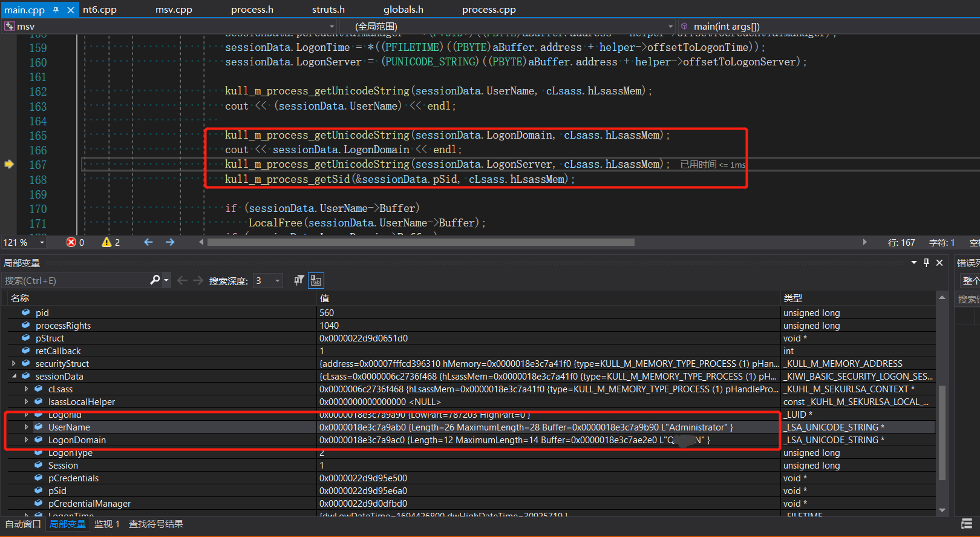Expand the LogonDomain tree node

coord(26,440)
